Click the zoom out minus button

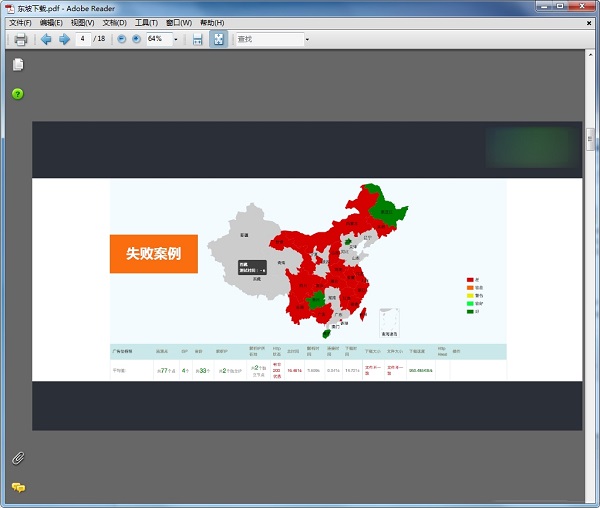pyautogui.click(x=122, y=39)
